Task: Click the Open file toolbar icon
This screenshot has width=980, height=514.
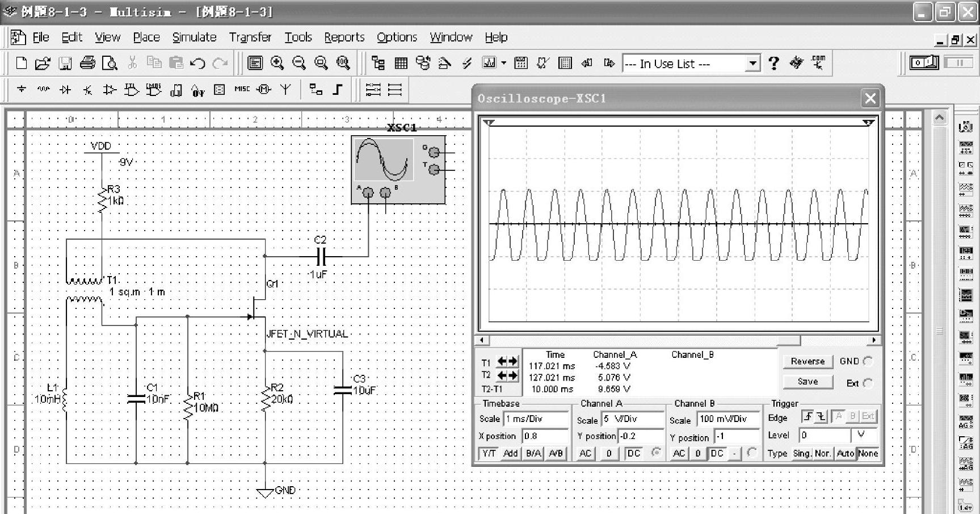Action: tap(43, 63)
